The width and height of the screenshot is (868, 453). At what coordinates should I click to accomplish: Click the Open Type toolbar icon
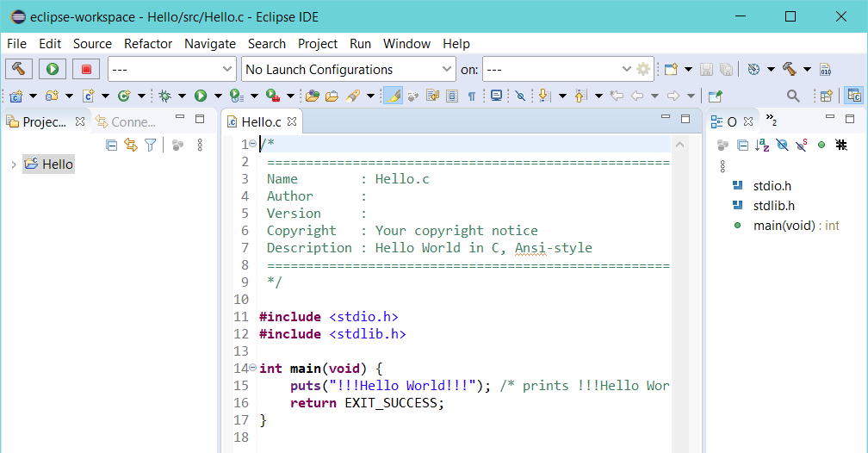point(312,96)
